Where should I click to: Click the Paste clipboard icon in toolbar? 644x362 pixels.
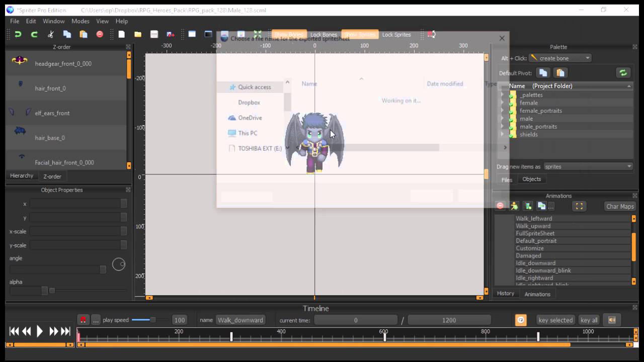(84, 34)
